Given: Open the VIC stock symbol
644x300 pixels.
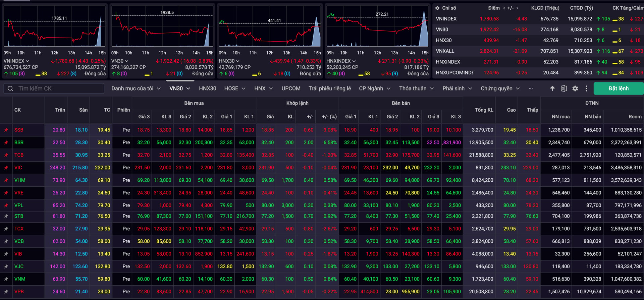Looking at the screenshot, I should click(x=18, y=168).
